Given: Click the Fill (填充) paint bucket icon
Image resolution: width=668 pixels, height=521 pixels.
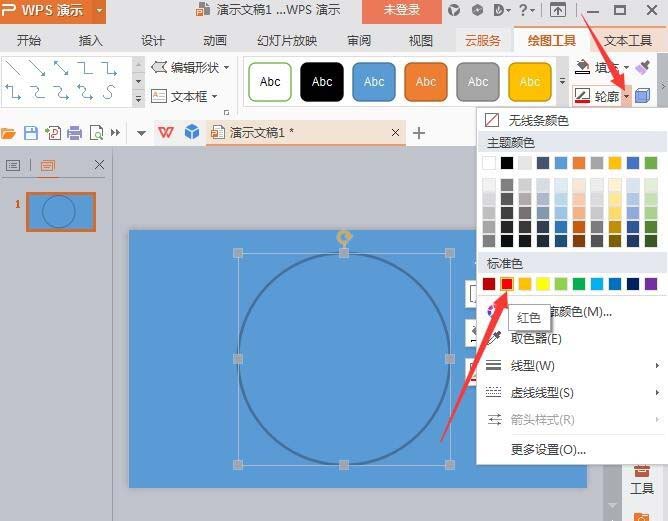Looking at the screenshot, I should (582, 67).
